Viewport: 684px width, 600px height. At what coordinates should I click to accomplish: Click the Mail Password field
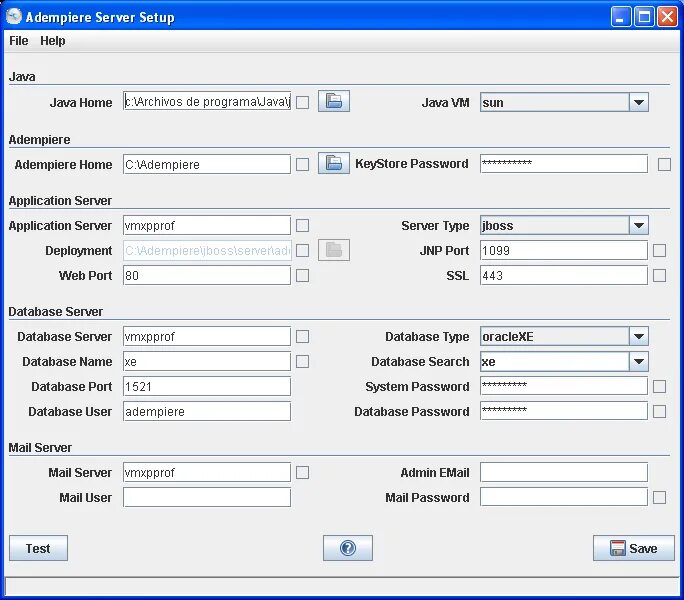[x=564, y=497]
